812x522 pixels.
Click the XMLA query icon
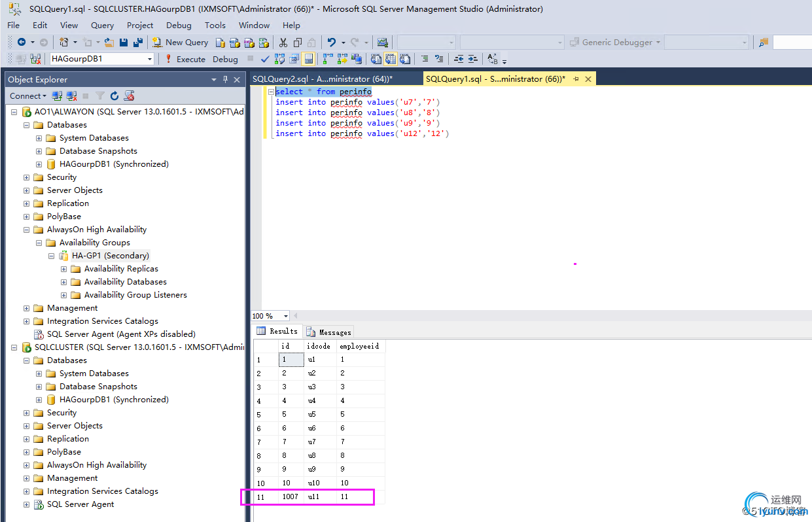click(264, 43)
